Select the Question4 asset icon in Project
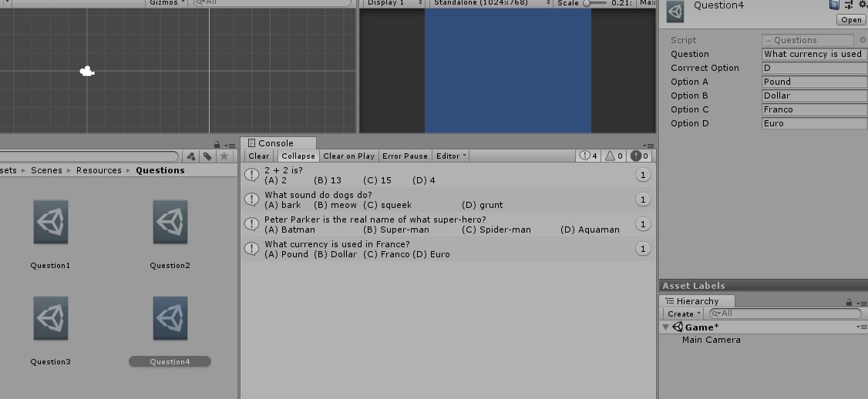This screenshot has height=399, width=868. 170,318
